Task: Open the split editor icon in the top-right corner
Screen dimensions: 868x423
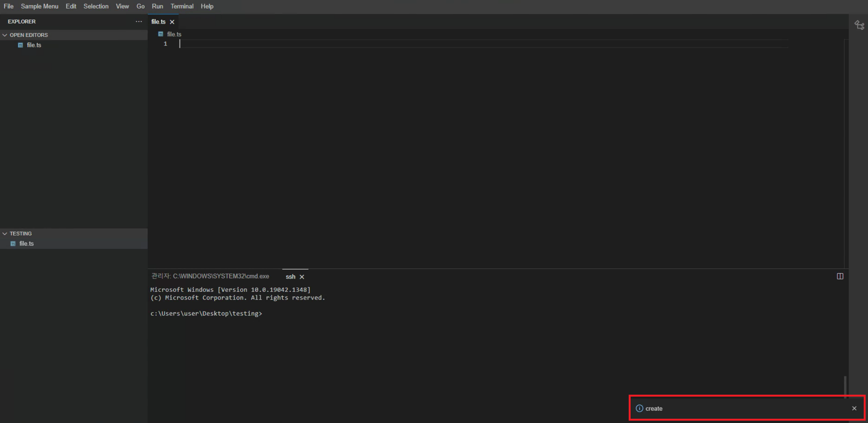Action: pos(859,24)
